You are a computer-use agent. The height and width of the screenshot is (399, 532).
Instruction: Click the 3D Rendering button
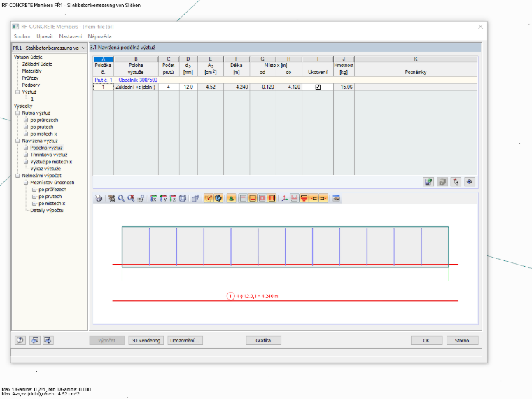[146, 340]
